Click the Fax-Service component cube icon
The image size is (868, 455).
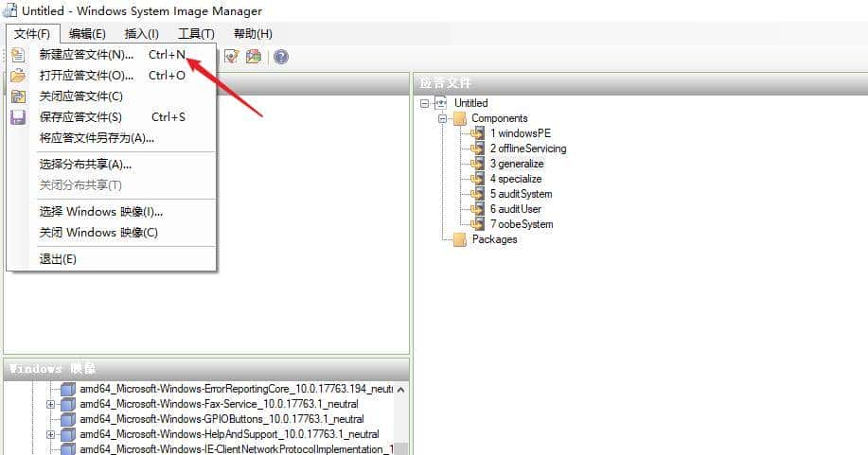point(67,404)
